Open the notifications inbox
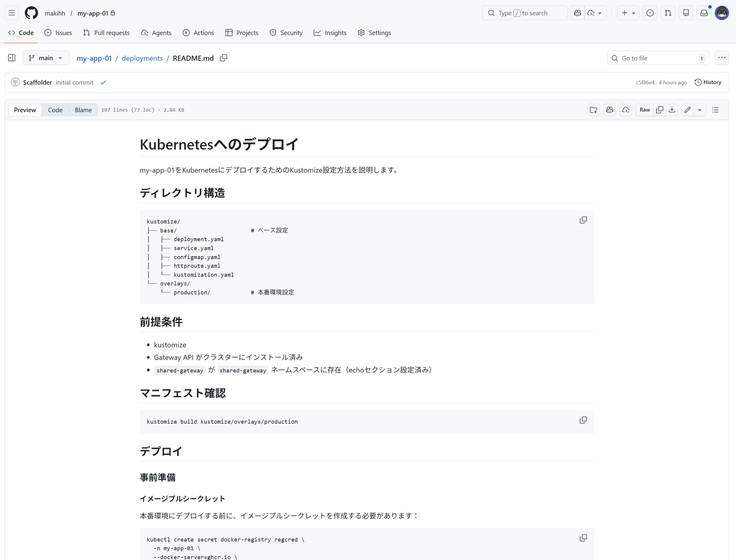Screen dimensions: 736x560 pos(704,13)
